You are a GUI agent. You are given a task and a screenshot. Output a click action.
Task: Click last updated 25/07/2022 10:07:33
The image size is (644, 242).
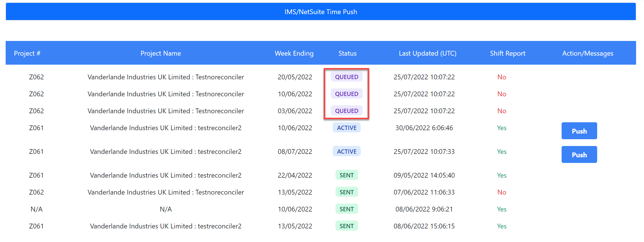point(424,152)
